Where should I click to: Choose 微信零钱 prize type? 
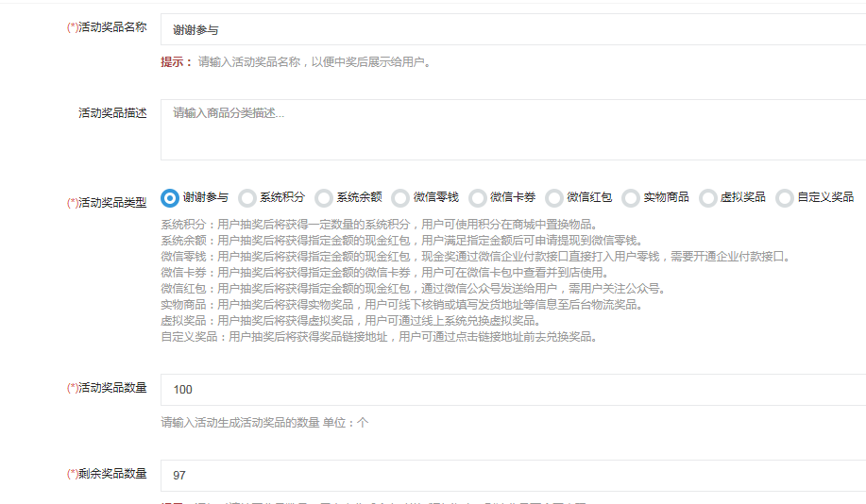(x=400, y=197)
